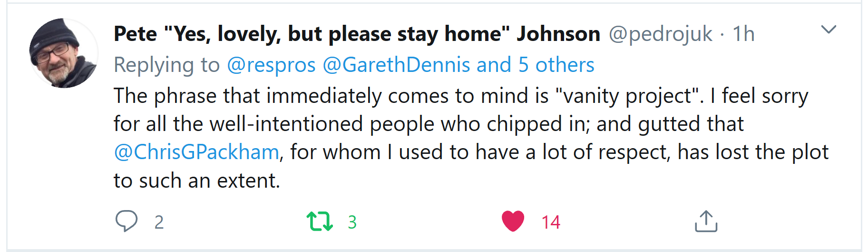The image size is (868, 252).
Task: Follow the @ChrisGPackham mention link
Action: (x=196, y=152)
